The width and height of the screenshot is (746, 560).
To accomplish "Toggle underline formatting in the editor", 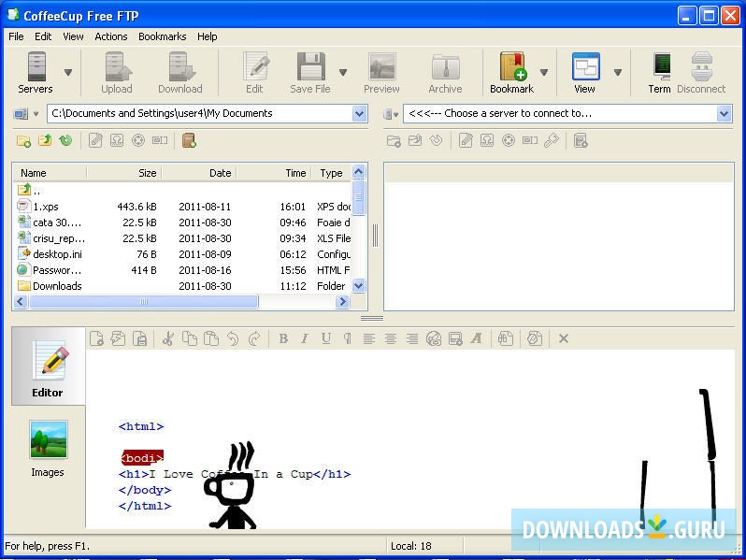I will click(326, 338).
